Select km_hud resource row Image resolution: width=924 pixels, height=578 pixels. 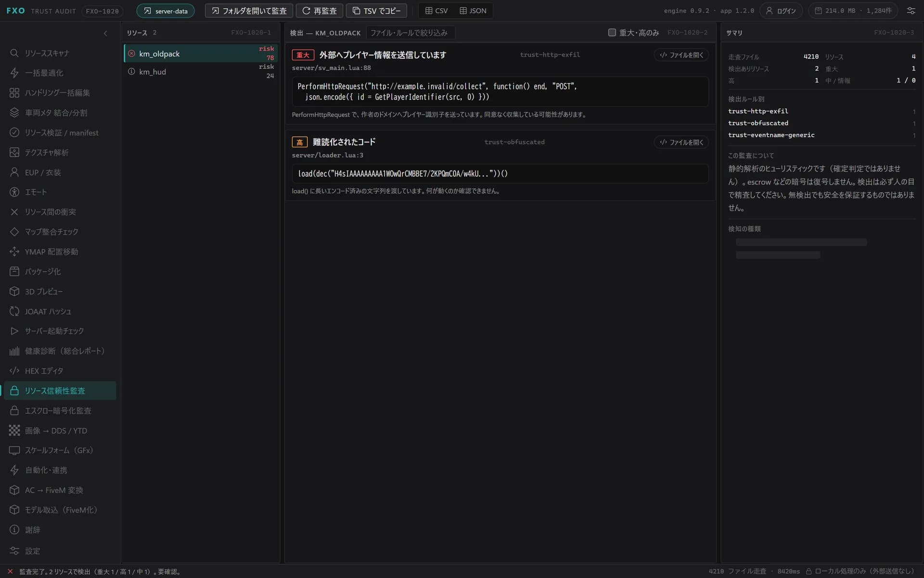pos(201,72)
